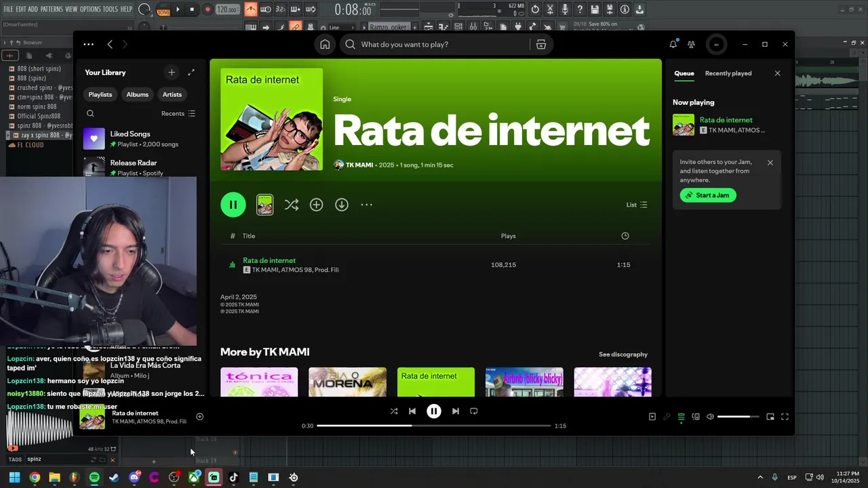
Task: Click the song progress bar
Action: (x=434, y=426)
